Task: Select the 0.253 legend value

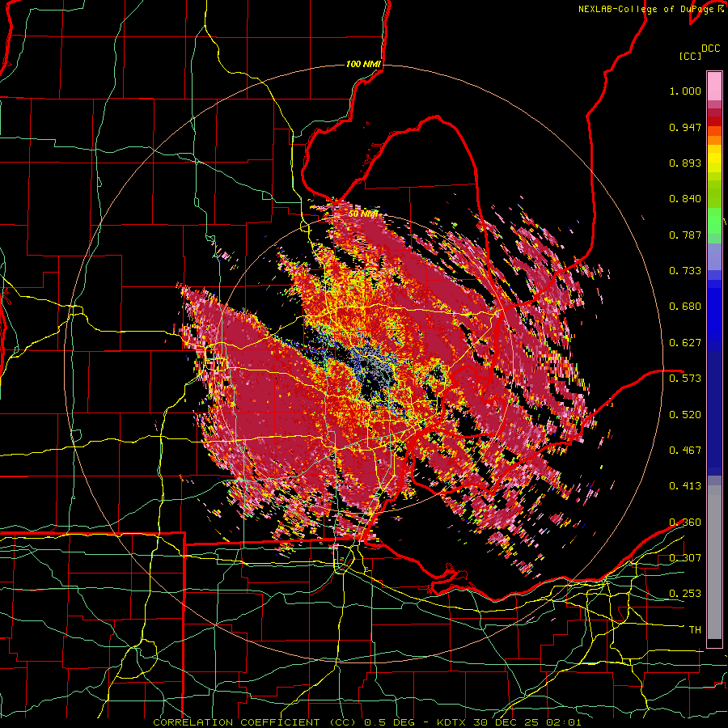Action: point(685,594)
